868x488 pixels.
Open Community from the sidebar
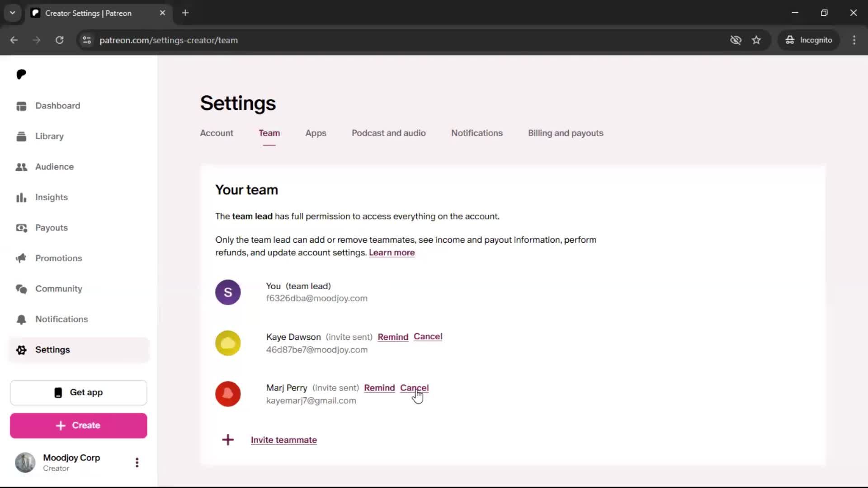tap(59, 289)
